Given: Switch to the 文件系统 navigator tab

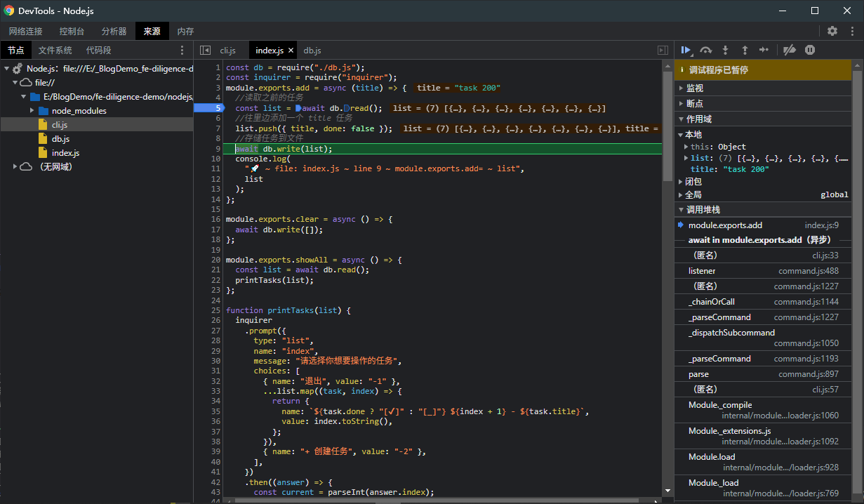Looking at the screenshot, I should click(55, 51).
